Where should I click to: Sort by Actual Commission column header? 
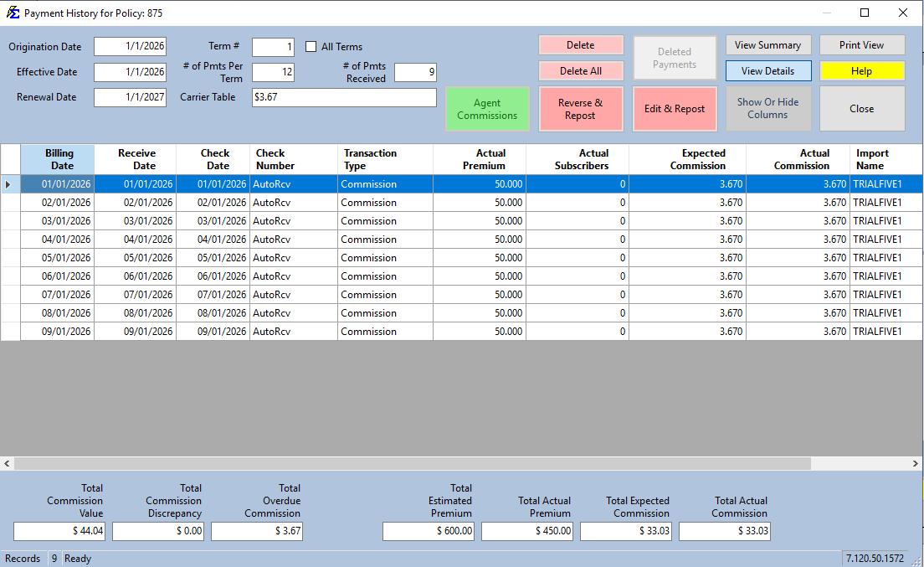pos(798,159)
